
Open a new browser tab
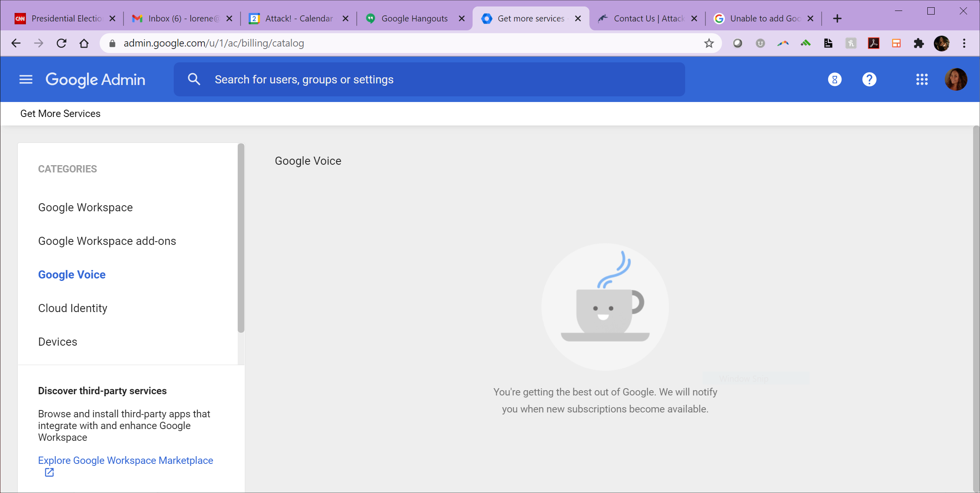837,19
